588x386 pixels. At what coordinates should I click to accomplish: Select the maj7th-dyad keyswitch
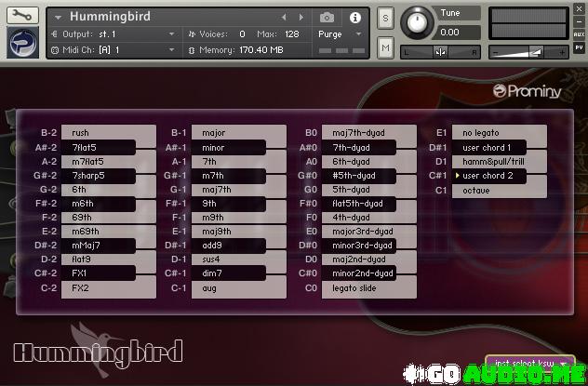(369, 133)
